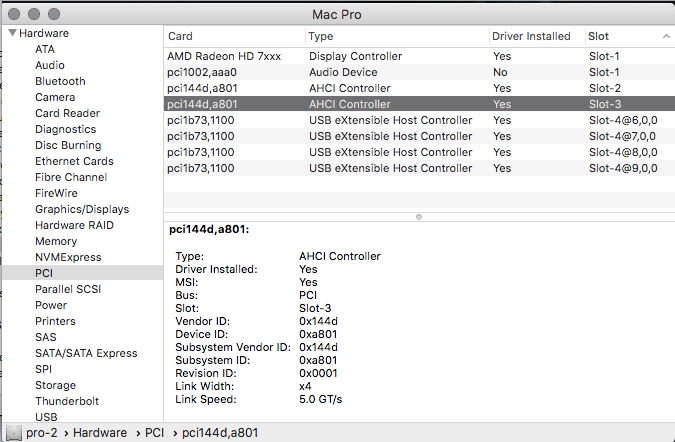675x442 pixels.
Task: Select Printers in the sidebar
Action: [x=55, y=321]
